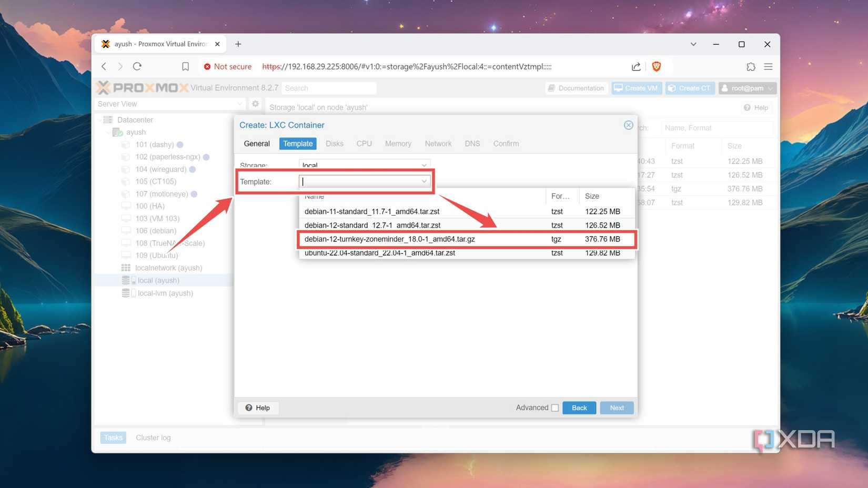Choose ubuntu-22.04-standard template
This screenshot has width=868, height=488.
(467, 253)
